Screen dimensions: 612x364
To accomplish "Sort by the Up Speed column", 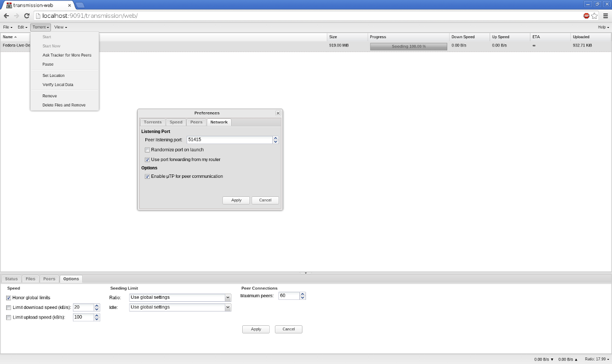I will point(510,37).
